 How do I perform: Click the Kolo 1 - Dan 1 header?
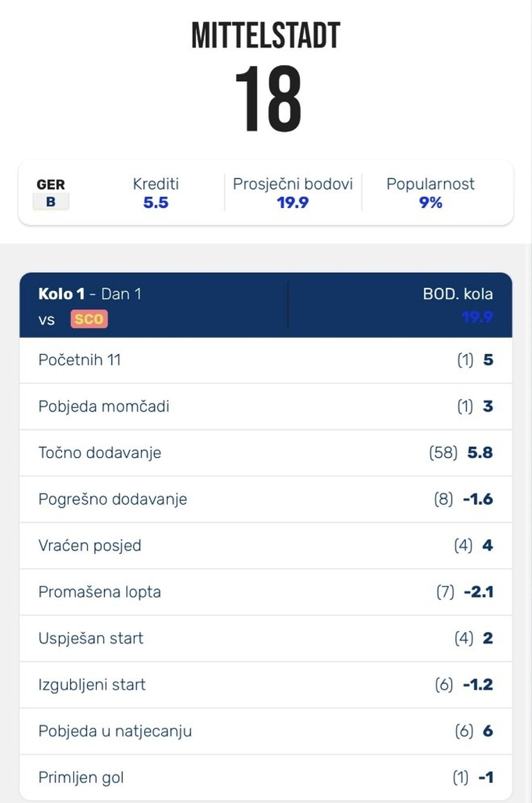point(90,294)
